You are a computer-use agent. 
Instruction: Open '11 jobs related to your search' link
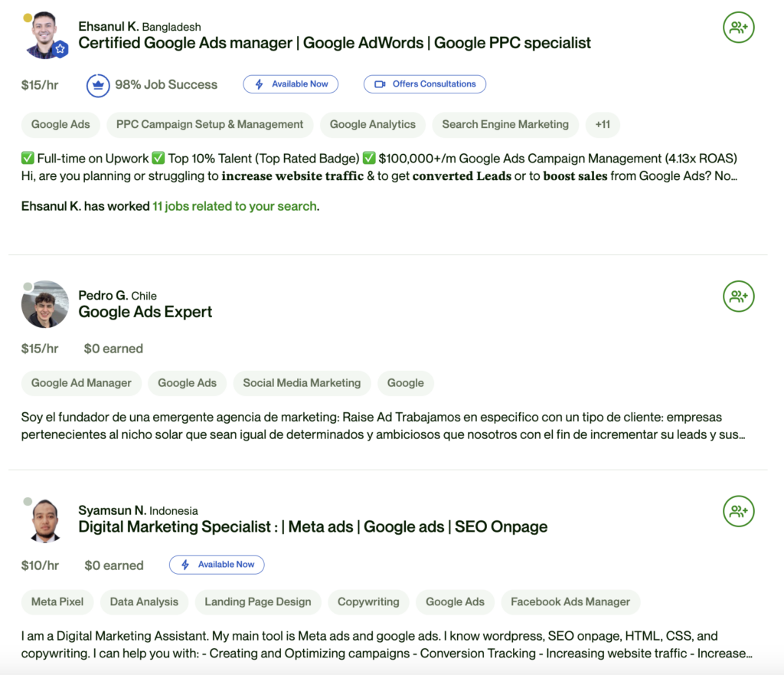[234, 206]
